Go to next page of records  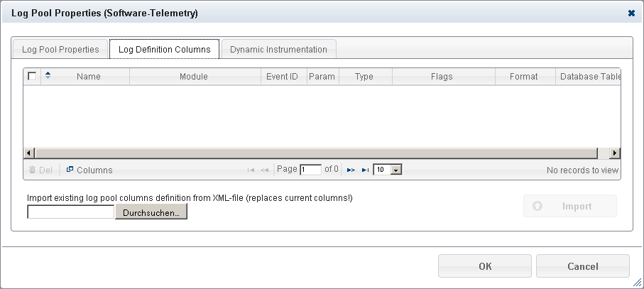351,170
